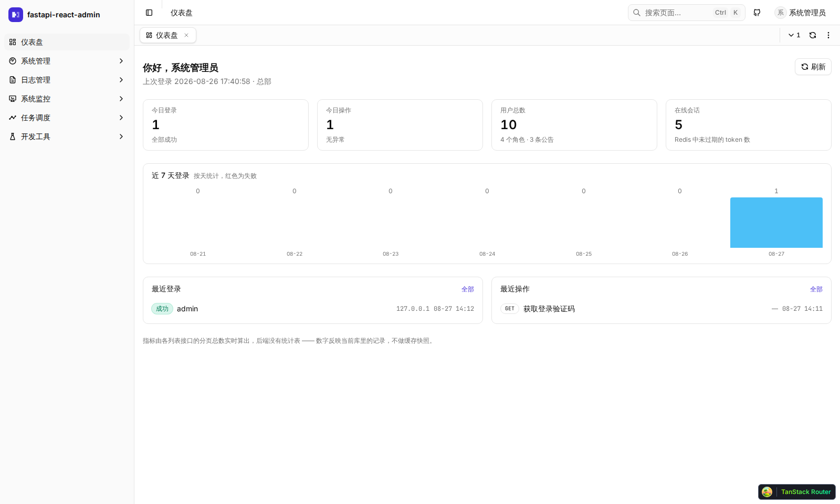The width and height of the screenshot is (840, 504).
Task: Click the 刷新 refresh button
Action: (813, 67)
